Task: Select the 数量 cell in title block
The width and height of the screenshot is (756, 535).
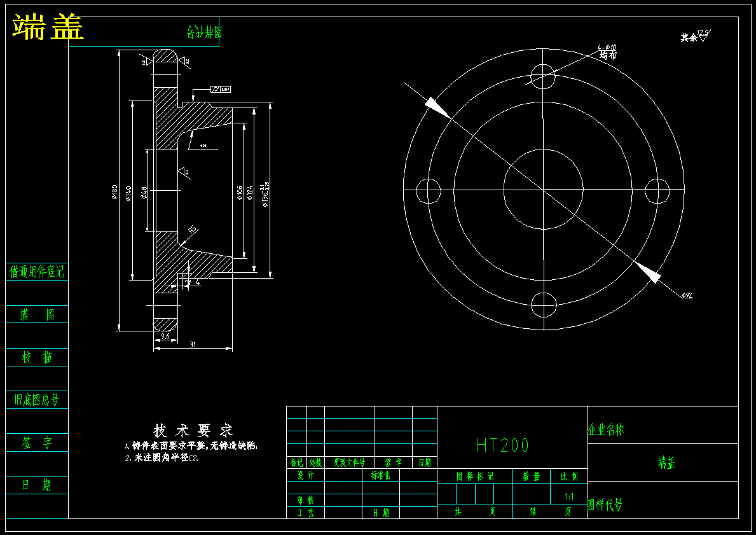Action: tap(532, 476)
